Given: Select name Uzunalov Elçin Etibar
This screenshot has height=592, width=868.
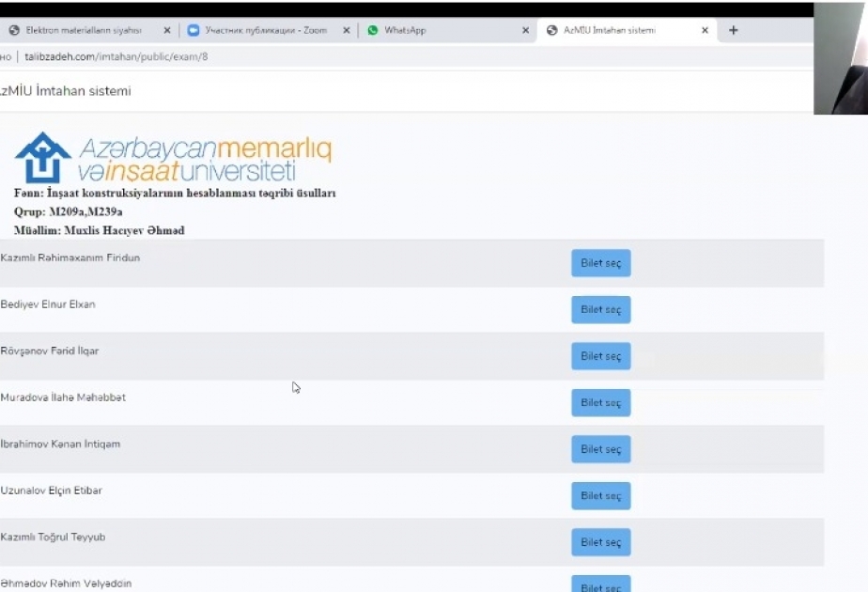Looking at the screenshot, I should coord(52,491).
